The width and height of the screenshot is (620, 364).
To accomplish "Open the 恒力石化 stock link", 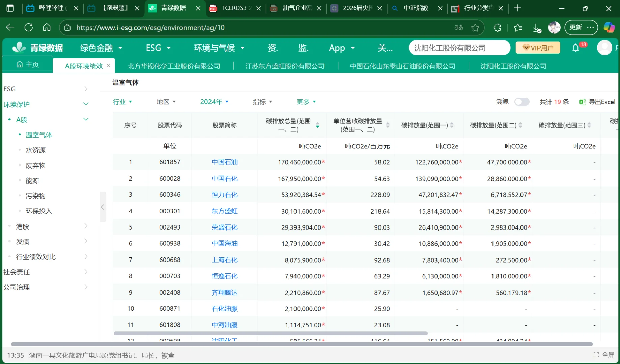I will (225, 195).
